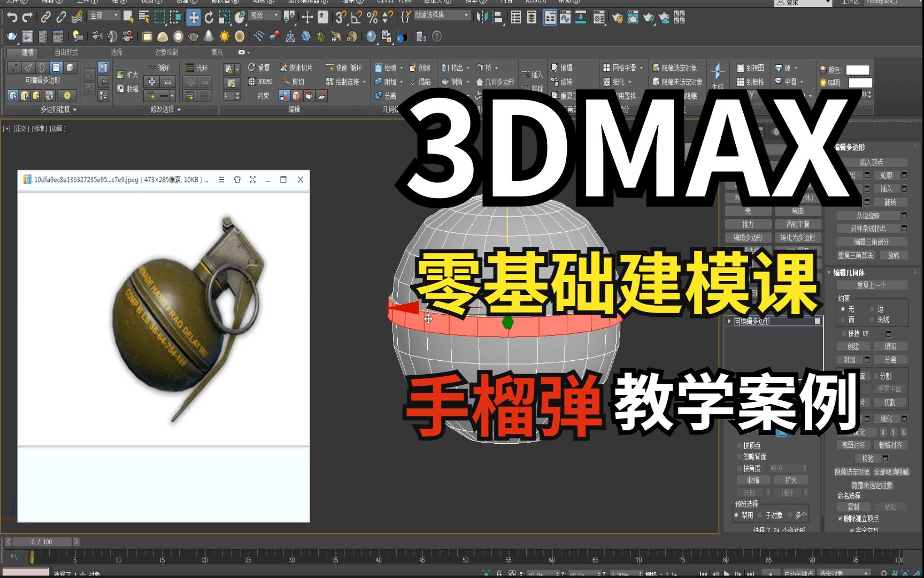This screenshot has height=578, width=924.
Task: Click the 照明 white color swatch
Action: [860, 83]
